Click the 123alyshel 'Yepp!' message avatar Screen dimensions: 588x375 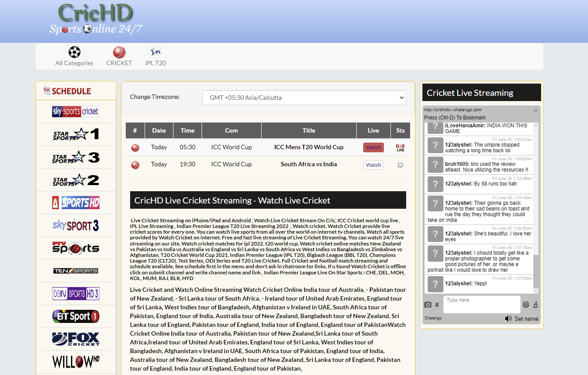click(436, 284)
